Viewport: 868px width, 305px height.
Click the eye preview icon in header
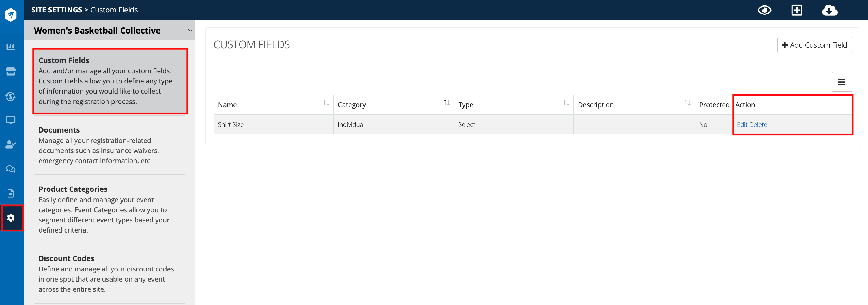765,10
